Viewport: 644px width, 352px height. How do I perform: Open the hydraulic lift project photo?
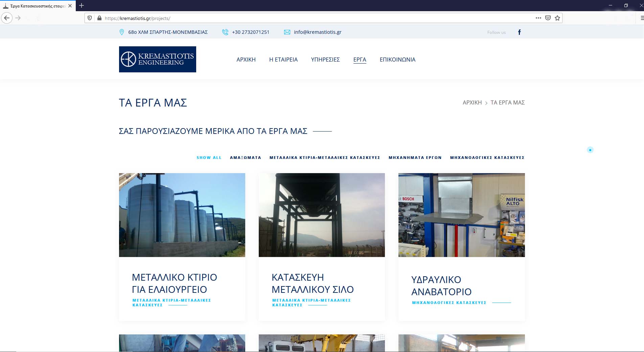tap(462, 215)
